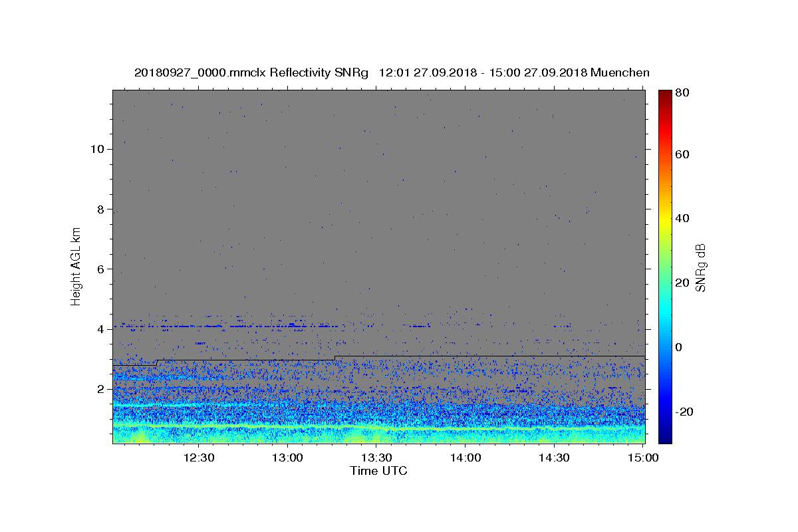
Task: Click the height tick label 6
Action: [101, 269]
